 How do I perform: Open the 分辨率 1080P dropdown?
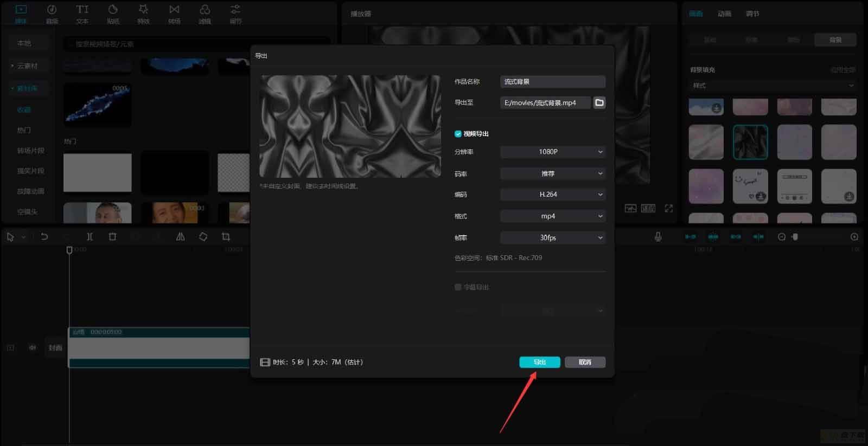(553, 152)
